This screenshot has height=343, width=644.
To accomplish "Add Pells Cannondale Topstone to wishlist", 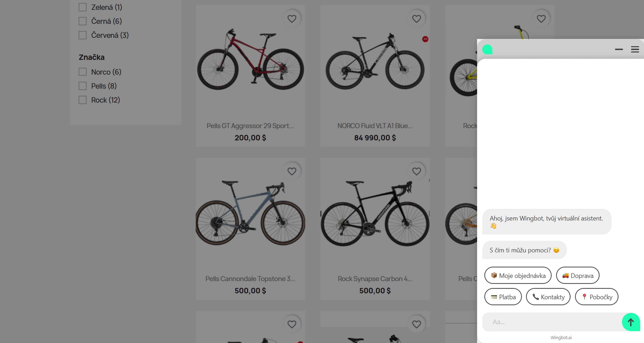I will click(x=292, y=171).
